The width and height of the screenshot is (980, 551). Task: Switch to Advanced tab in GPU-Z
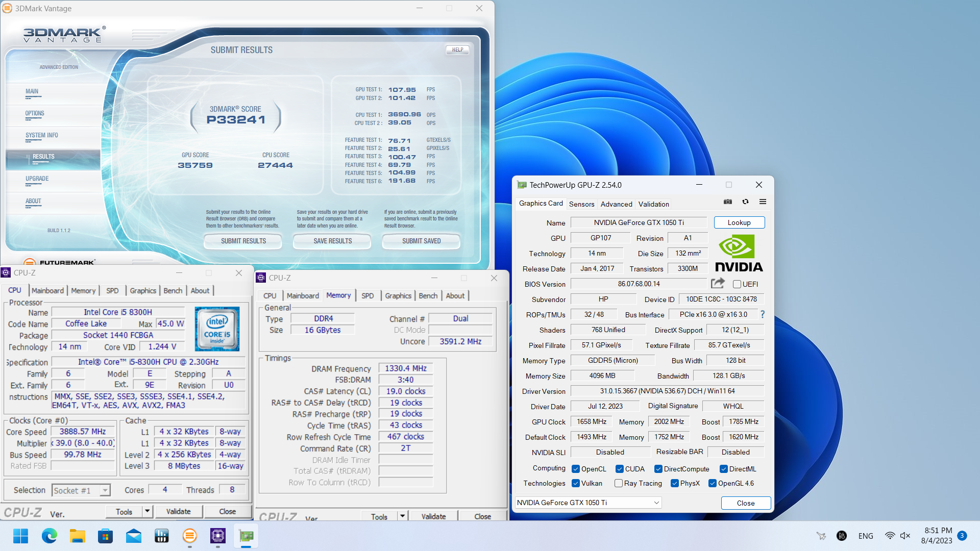click(x=616, y=204)
